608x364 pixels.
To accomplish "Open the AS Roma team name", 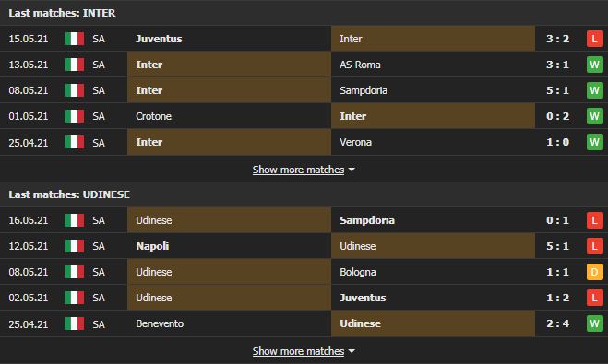I will [360, 65].
